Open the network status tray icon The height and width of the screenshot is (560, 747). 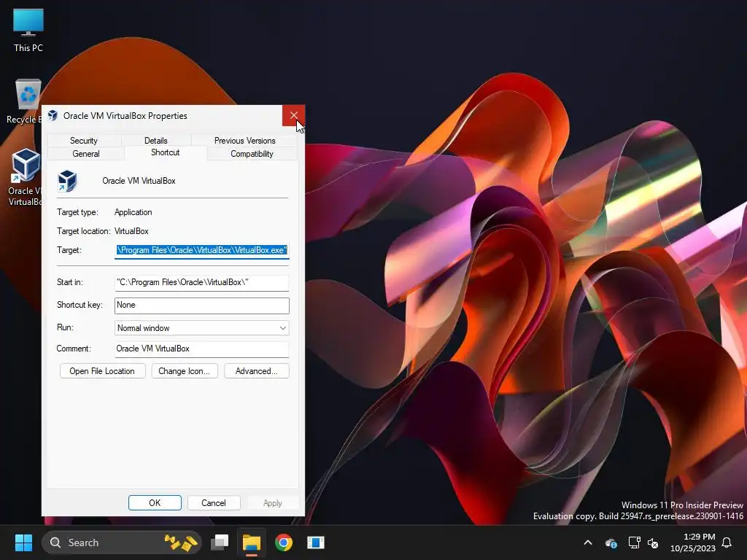click(x=634, y=542)
